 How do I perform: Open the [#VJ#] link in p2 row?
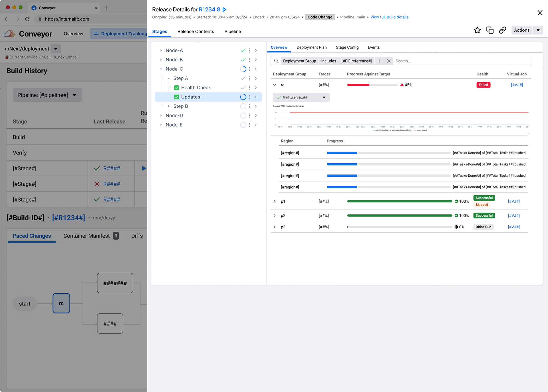coord(514,216)
